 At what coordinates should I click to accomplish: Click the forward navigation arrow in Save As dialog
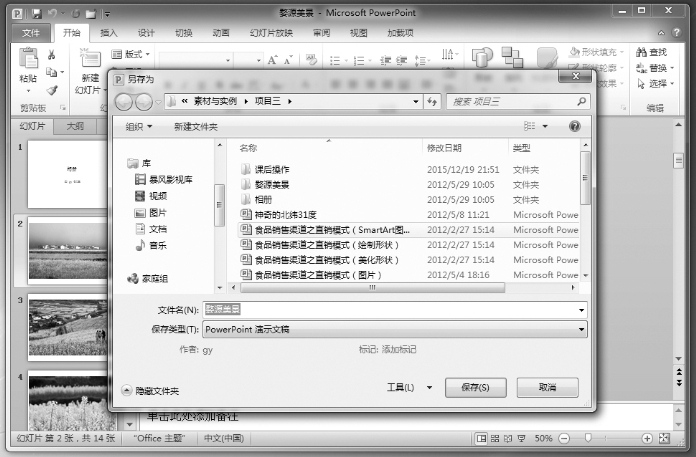click(x=144, y=102)
